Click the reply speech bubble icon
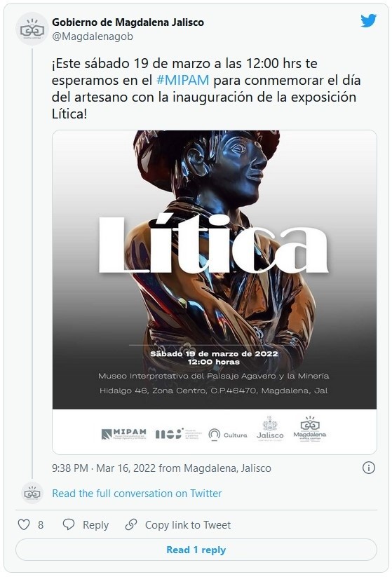The image size is (392, 577). click(69, 524)
